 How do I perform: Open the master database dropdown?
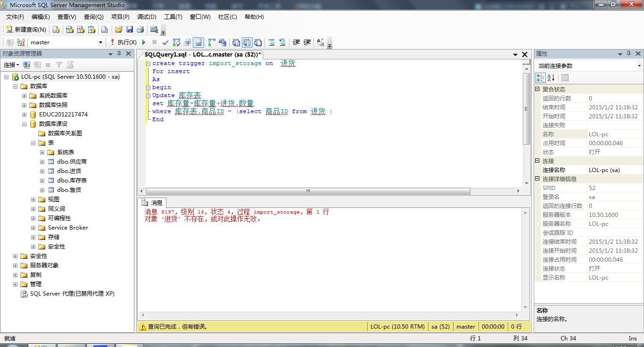100,42
